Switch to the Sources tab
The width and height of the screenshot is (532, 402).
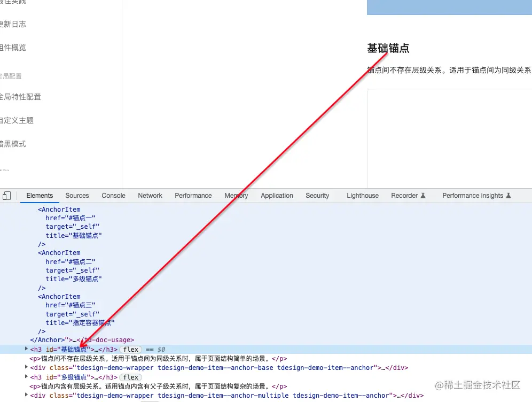tap(77, 196)
